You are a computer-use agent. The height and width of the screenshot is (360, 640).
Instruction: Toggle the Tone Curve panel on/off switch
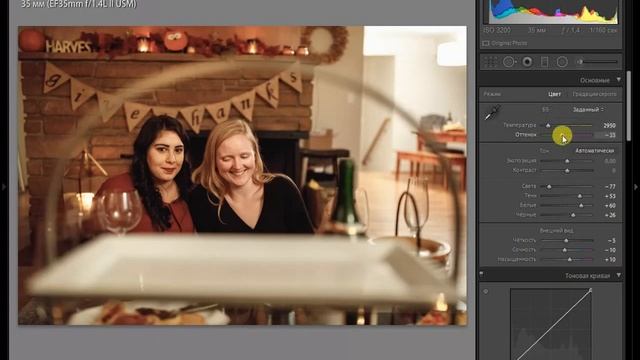[481, 274]
